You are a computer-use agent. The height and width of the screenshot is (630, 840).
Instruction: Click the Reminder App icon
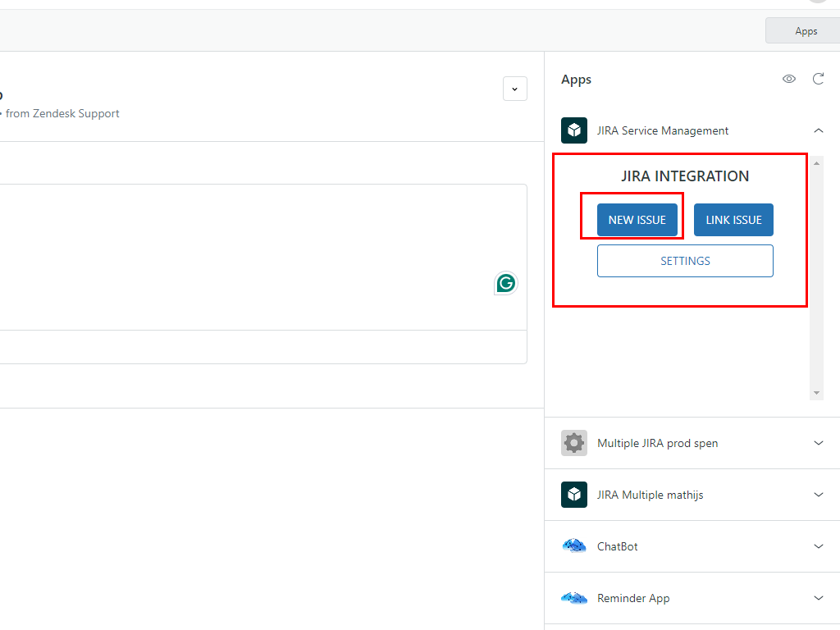tap(574, 598)
